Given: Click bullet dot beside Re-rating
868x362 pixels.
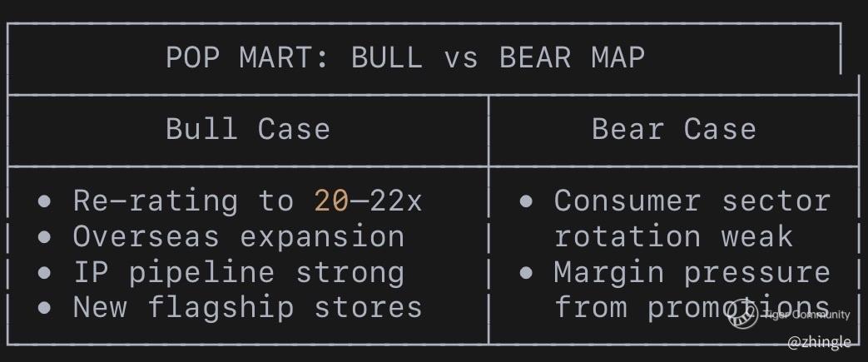Looking at the screenshot, I should coord(44,201).
